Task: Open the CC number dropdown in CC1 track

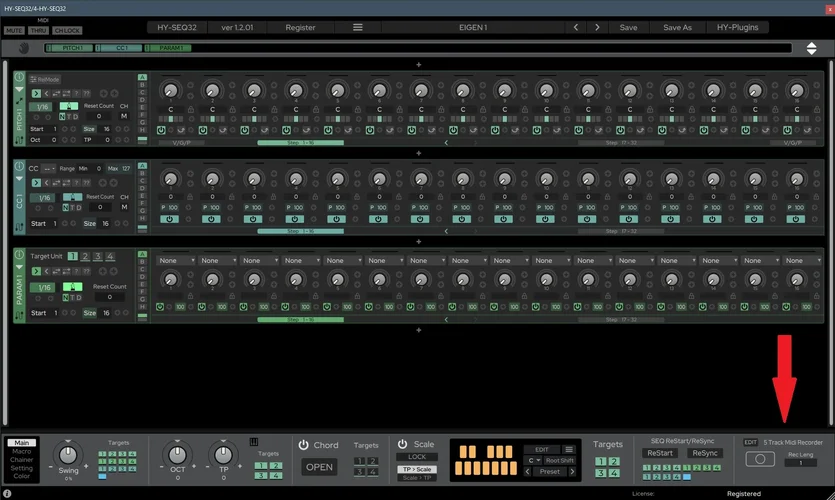Action: click(x=47, y=169)
